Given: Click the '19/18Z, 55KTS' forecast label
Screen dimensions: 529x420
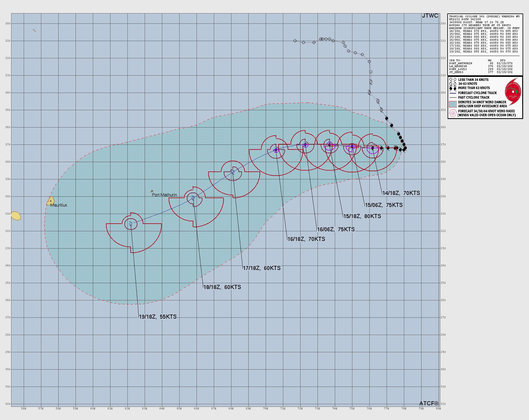Looking at the screenshot, I should (x=158, y=317).
